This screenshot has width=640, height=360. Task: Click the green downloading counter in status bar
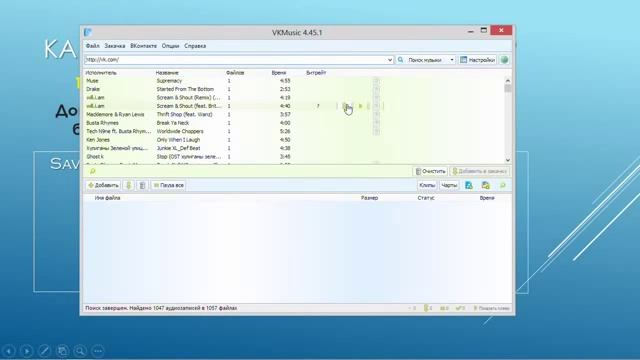[x=428, y=308]
